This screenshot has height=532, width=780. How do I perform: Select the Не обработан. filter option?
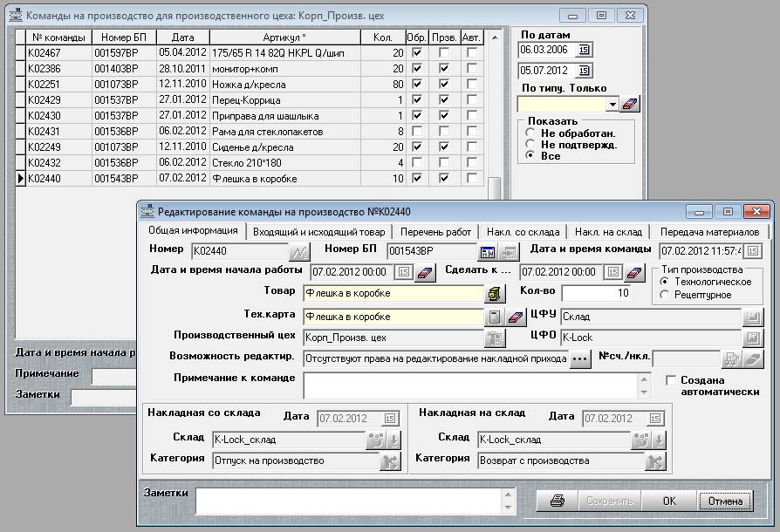[x=530, y=133]
